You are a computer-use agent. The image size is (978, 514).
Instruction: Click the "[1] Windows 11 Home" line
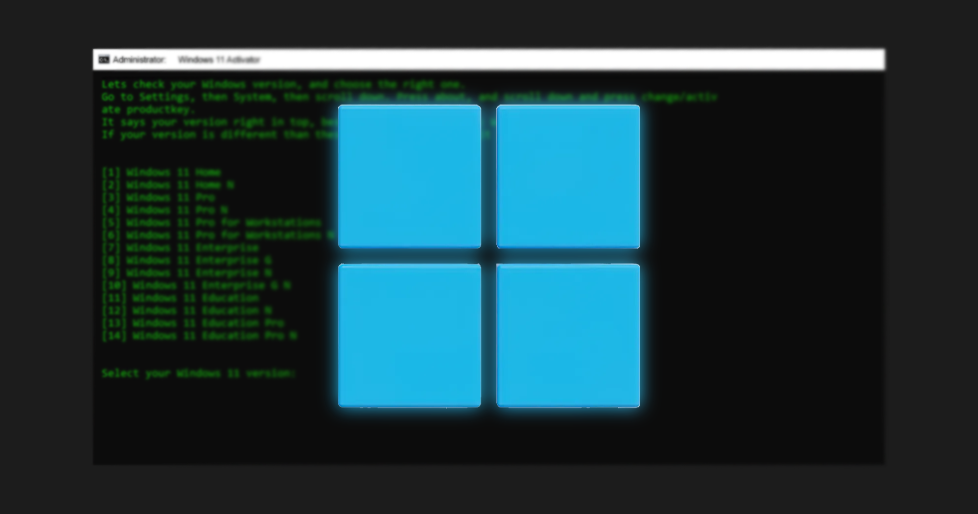pyautogui.click(x=162, y=172)
